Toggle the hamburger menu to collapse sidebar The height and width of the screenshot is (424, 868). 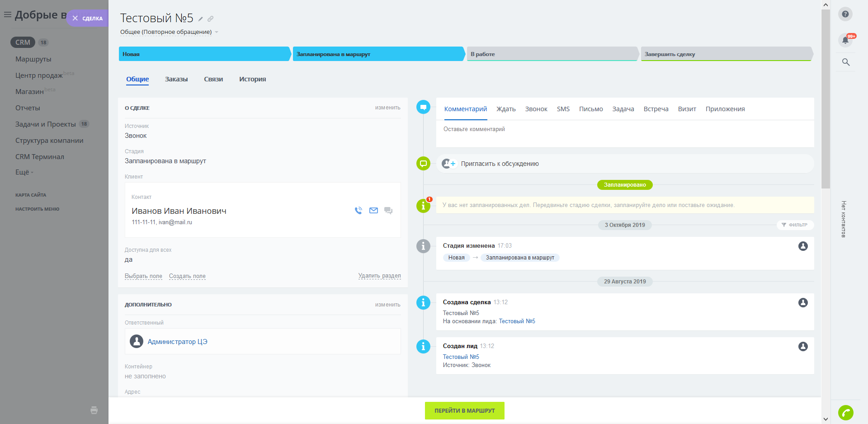7,14
